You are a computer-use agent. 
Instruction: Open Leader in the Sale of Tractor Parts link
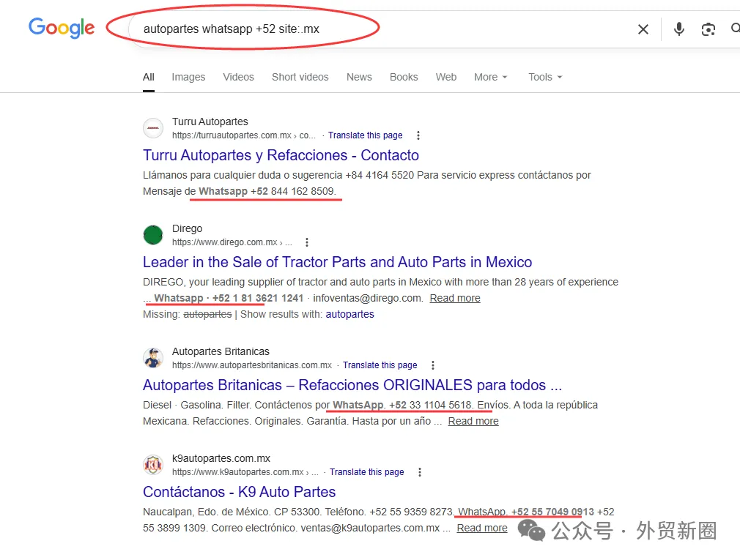(x=338, y=262)
